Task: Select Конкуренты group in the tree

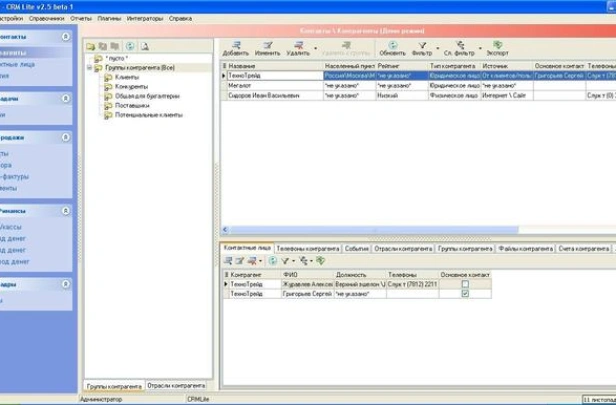Action: coord(132,86)
